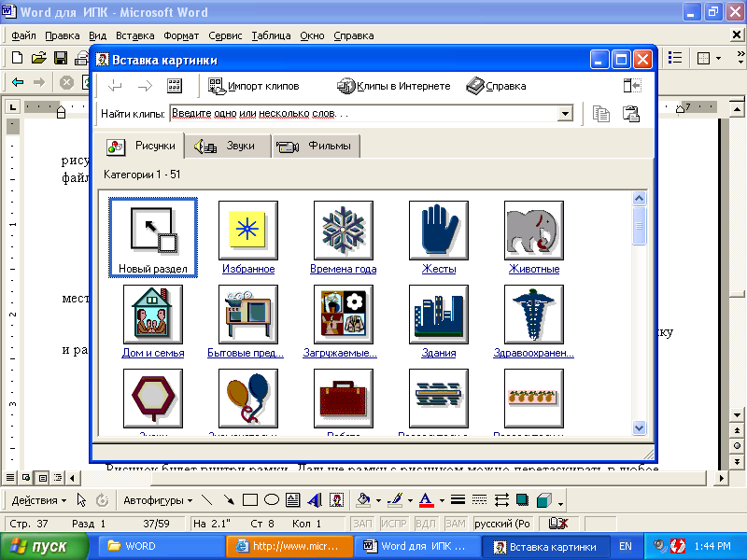This screenshot has width=747, height=560.
Task: Expand the Font Color dropdown arrow
Action: (x=442, y=500)
